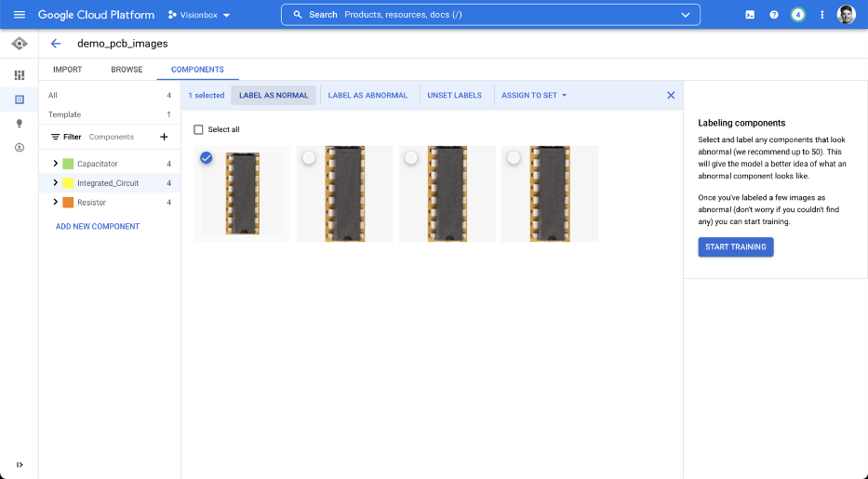
Task: Open the three-dot more options menu
Action: (821, 15)
